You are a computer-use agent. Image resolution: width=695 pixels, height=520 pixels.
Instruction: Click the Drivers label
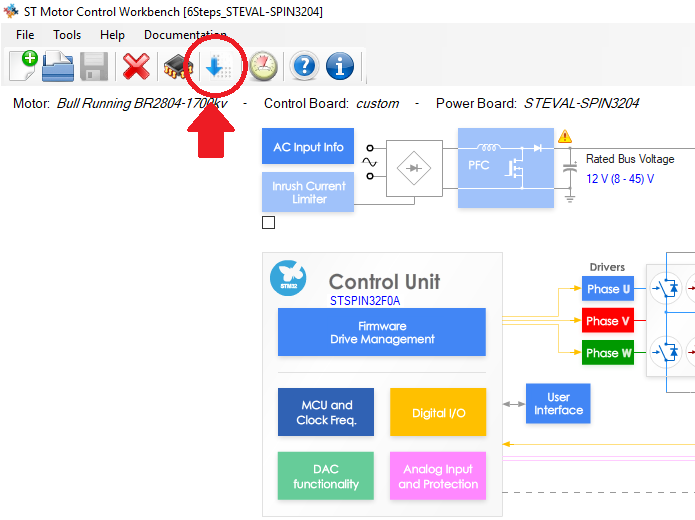pyautogui.click(x=607, y=267)
